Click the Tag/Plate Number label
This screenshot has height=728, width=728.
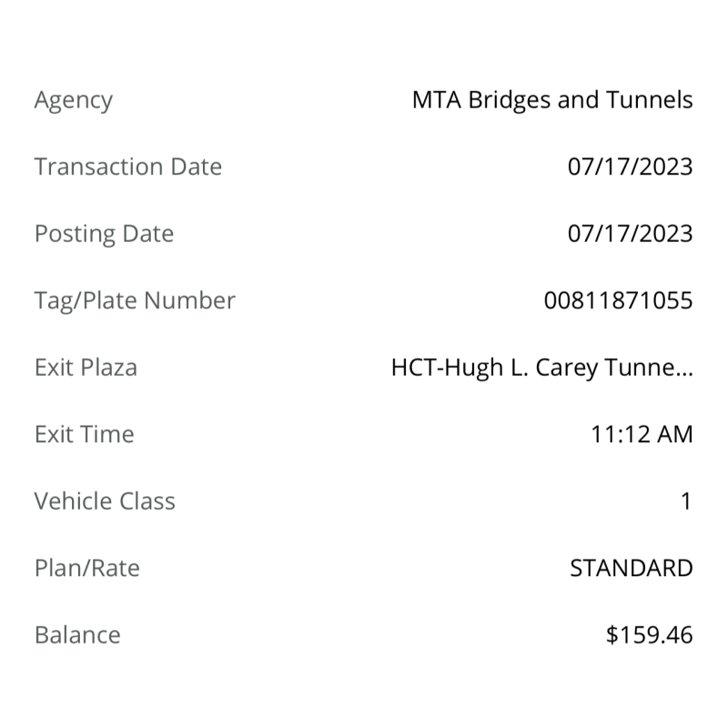[x=135, y=301]
